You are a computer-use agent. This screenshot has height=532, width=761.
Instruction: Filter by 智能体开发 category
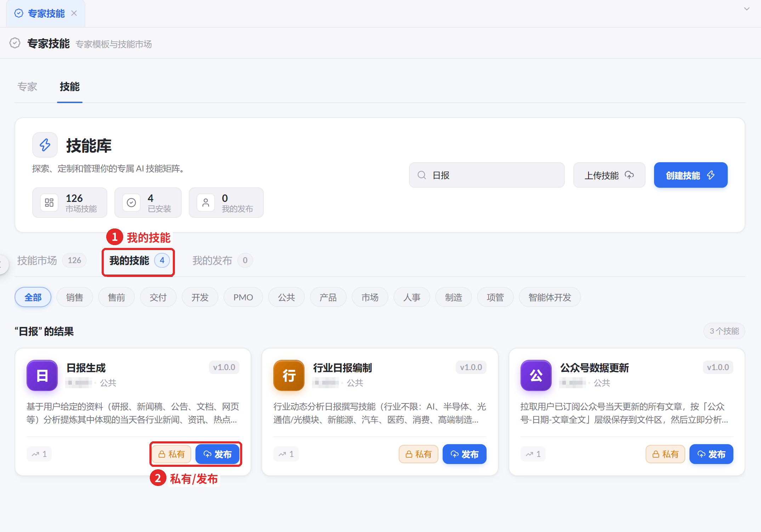tap(550, 297)
